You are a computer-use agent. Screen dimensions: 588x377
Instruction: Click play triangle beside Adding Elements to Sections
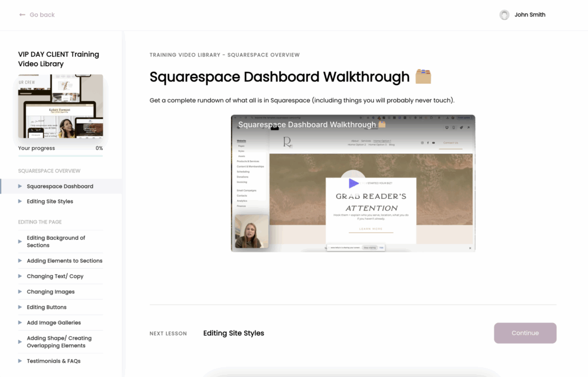coord(20,260)
